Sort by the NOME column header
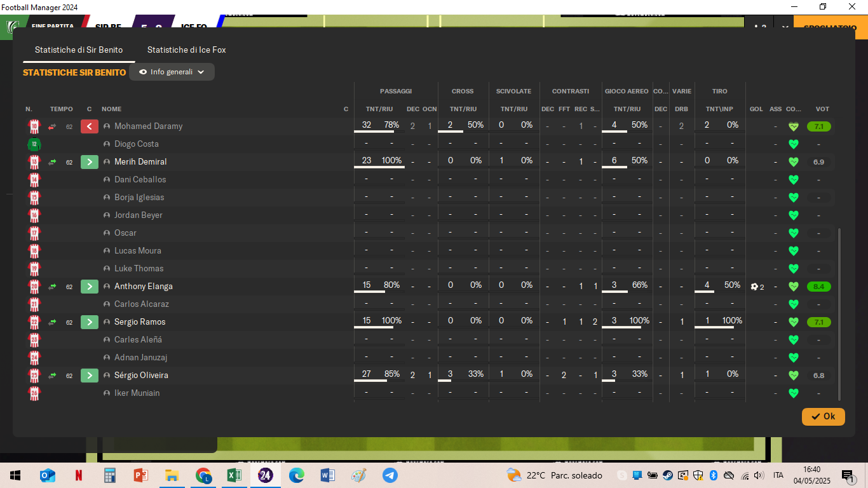This screenshot has height=488, width=868. click(111, 109)
